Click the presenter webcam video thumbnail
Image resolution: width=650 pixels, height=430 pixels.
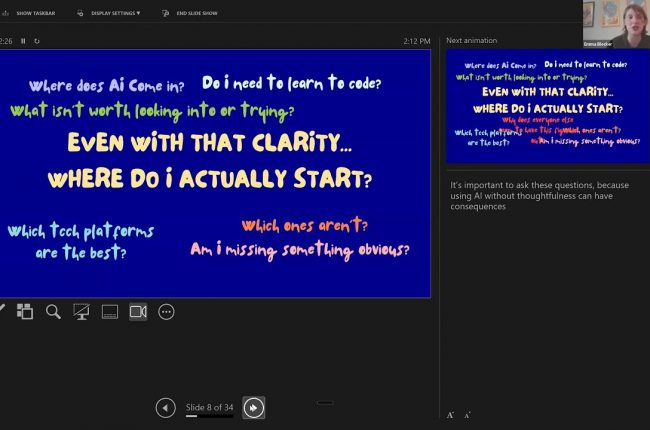point(616,24)
